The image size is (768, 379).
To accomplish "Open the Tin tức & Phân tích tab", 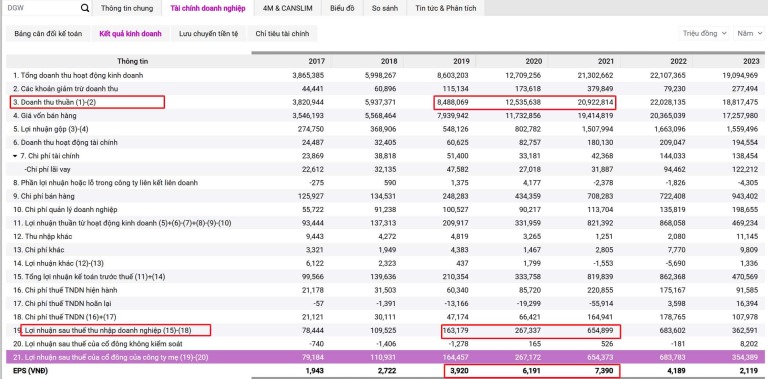I will coord(445,8).
